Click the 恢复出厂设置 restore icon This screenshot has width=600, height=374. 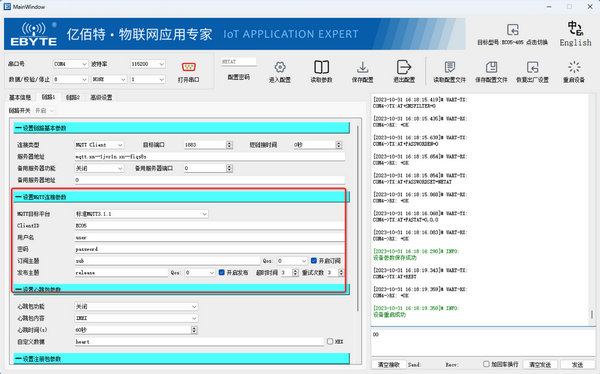click(533, 67)
